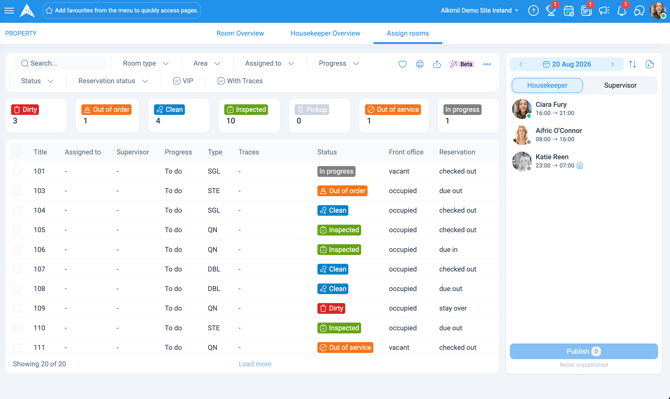This screenshot has height=399, width=670.
Task: Switch to Room Overview tab
Action: pyautogui.click(x=240, y=33)
